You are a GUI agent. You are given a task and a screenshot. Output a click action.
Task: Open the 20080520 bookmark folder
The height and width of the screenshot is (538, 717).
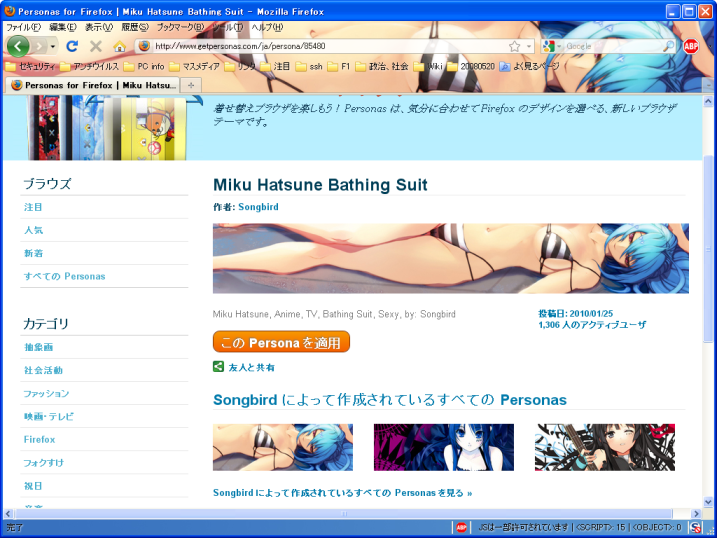coord(471,66)
